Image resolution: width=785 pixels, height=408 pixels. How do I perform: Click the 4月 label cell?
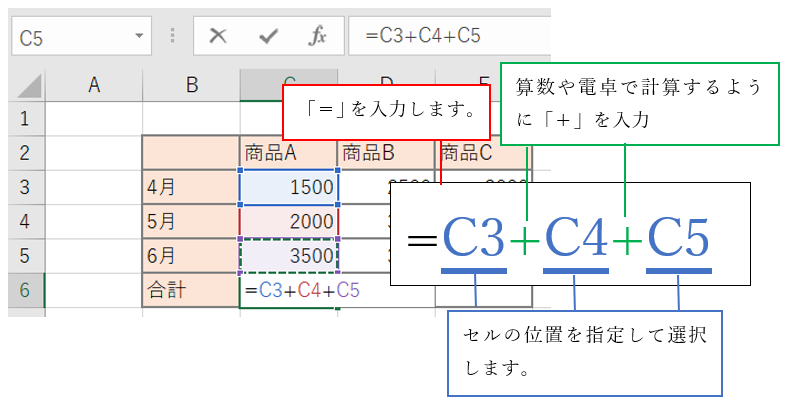(191, 187)
